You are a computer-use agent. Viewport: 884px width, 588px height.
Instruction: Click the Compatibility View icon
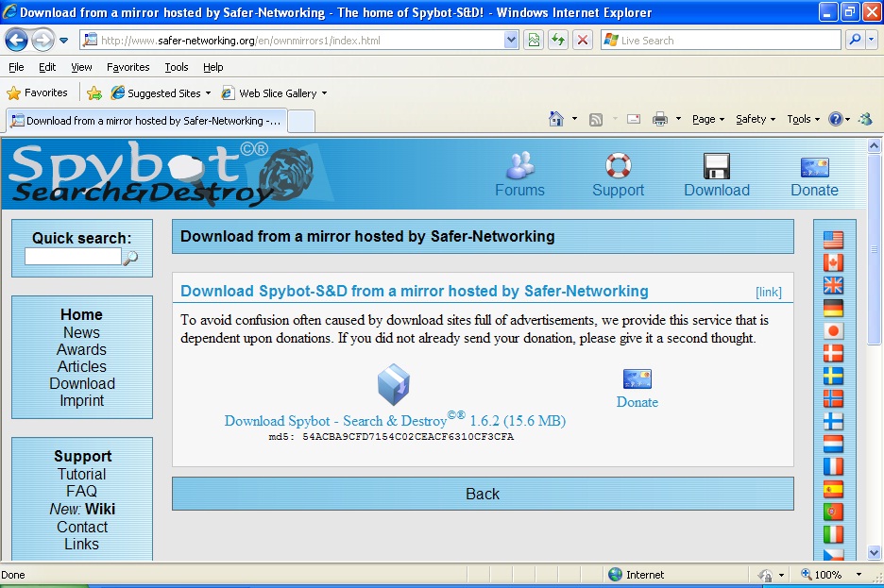534,40
